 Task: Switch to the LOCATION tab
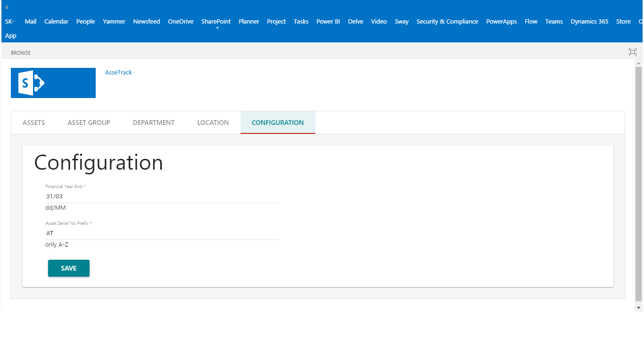pos(213,123)
